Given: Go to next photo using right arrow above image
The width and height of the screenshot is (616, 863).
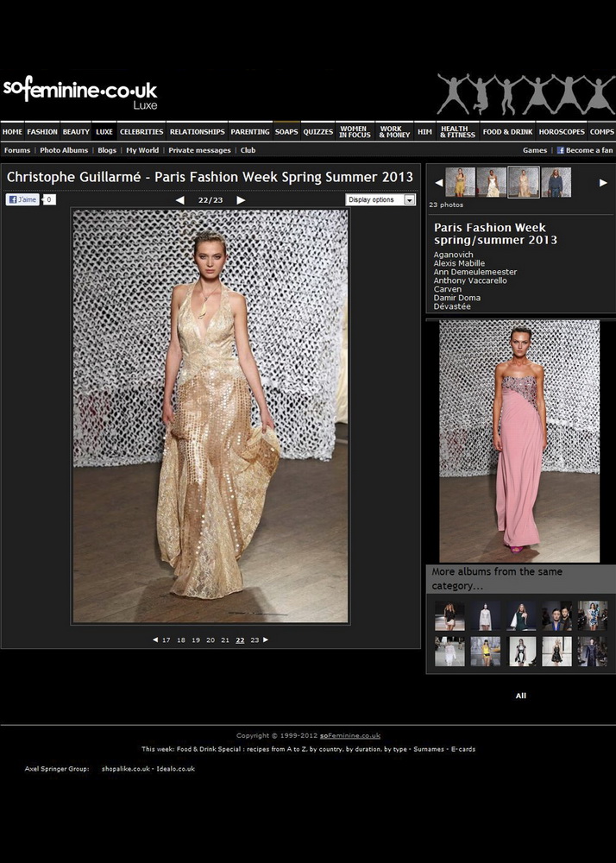Looking at the screenshot, I should click(241, 200).
